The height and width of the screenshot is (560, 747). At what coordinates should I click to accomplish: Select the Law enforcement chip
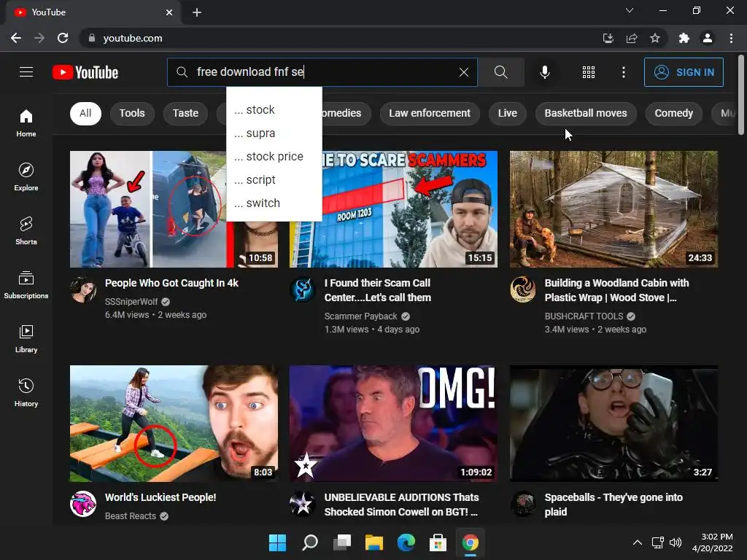tap(429, 113)
